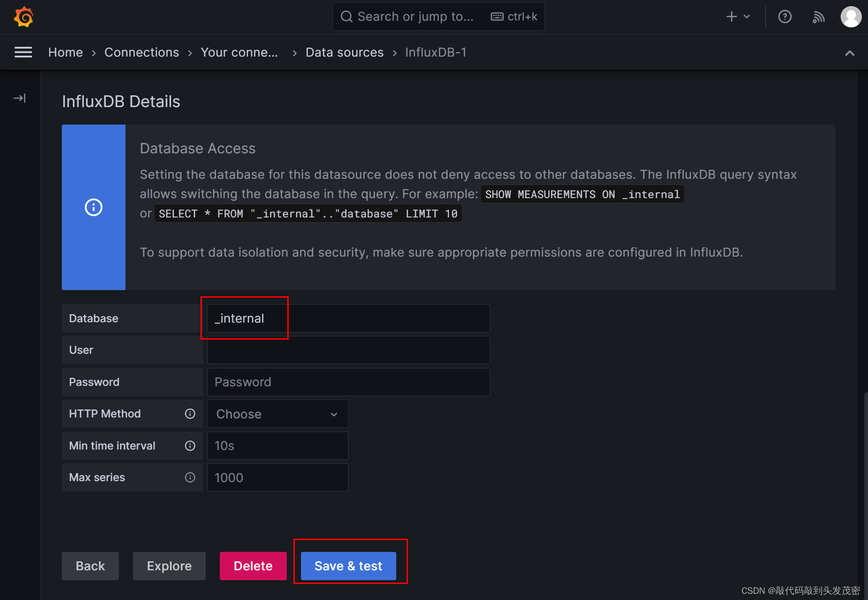Collapse top bar with chevron up
Screen dimensions: 868x600
850,53
